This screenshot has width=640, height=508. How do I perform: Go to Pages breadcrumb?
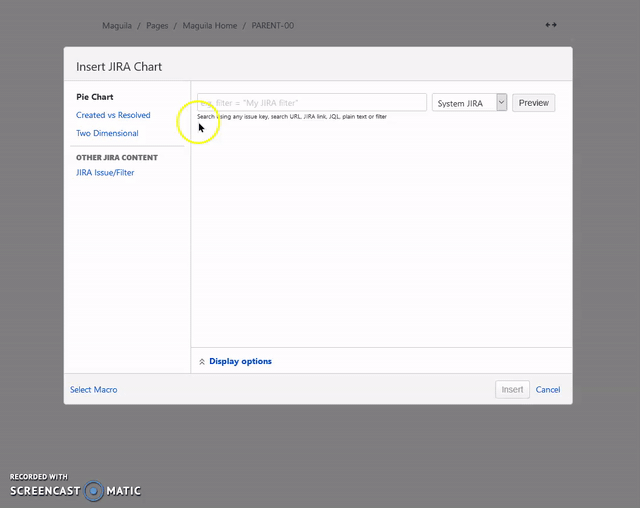click(x=157, y=26)
